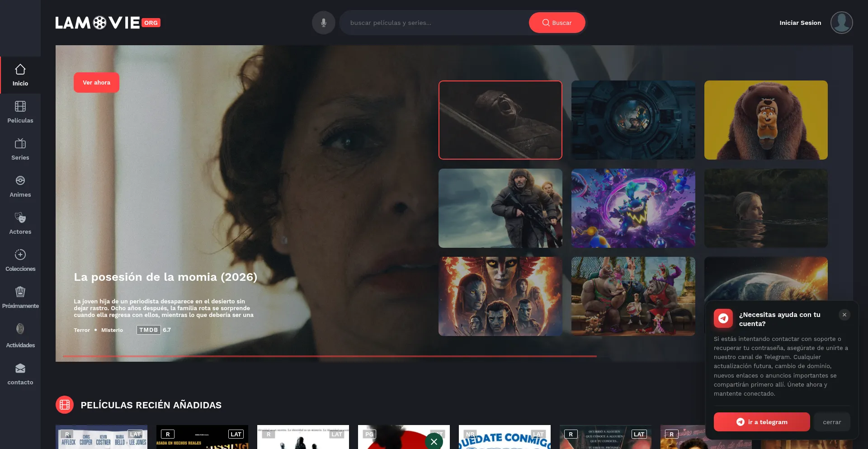Select the Avatar fire and ash thumbnail
This screenshot has height=449, width=868.
coord(500,296)
